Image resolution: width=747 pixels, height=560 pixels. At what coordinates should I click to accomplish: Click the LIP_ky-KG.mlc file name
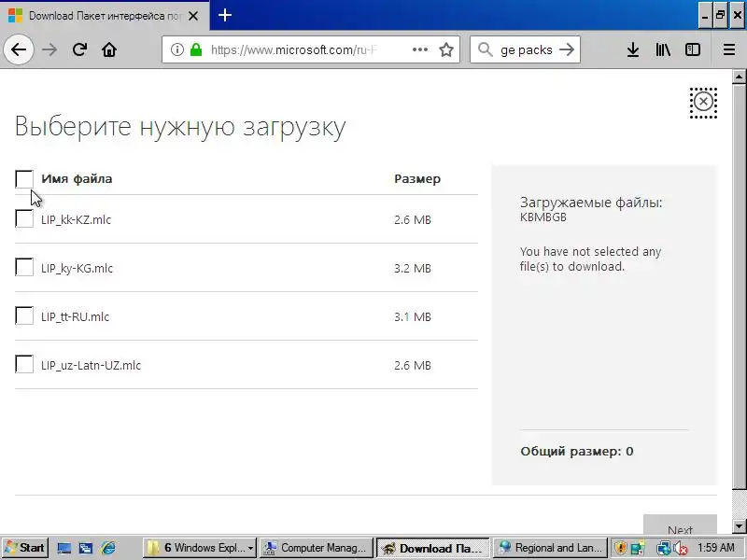(77, 268)
